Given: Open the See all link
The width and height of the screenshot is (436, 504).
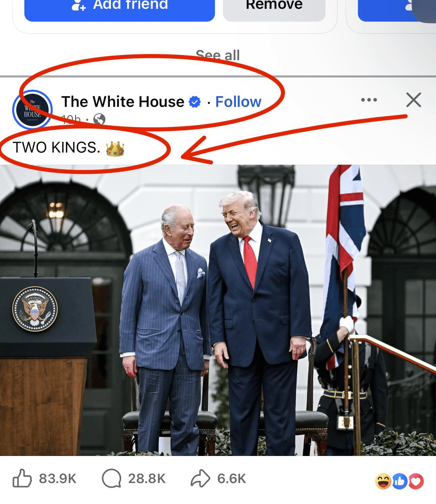Looking at the screenshot, I should coord(218,55).
